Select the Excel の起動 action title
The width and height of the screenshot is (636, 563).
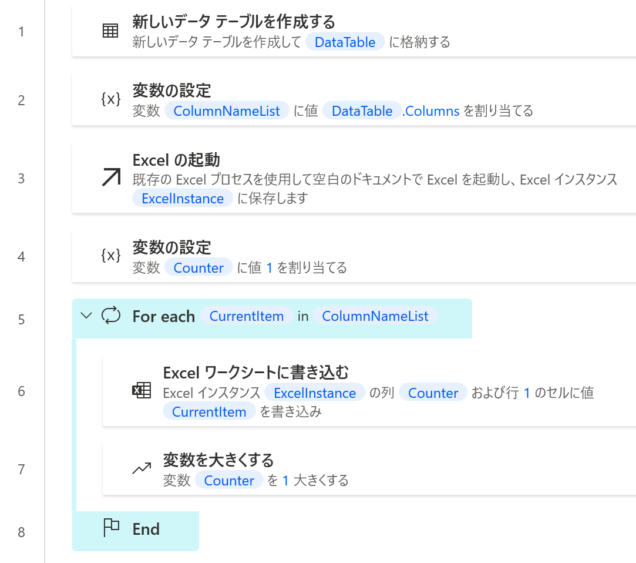[176, 160]
